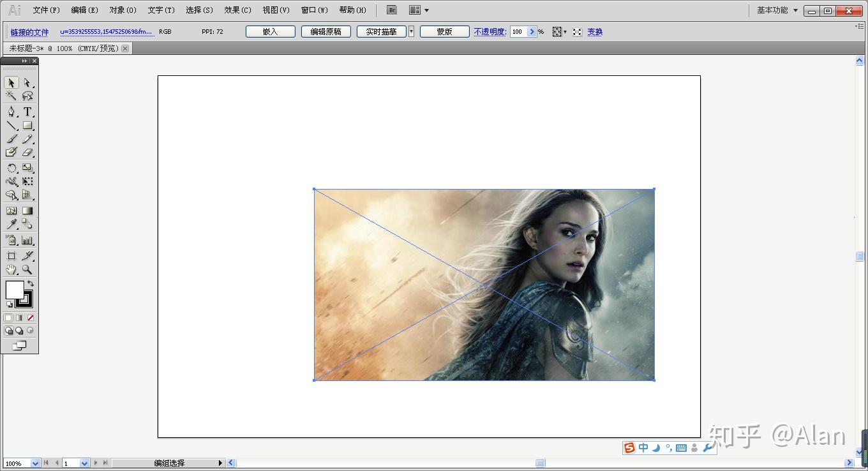The height and width of the screenshot is (471, 868).
Task: Click the 嵌入 embed button
Action: tap(270, 31)
